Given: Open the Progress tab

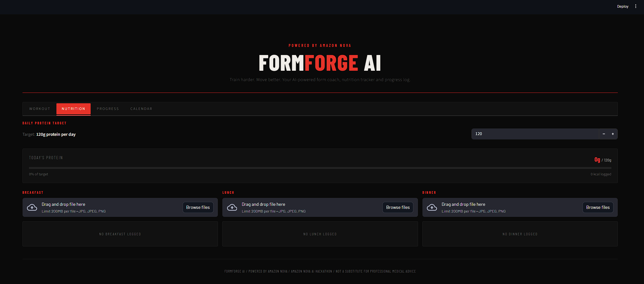Looking at the screenshot, I should pyautogui.click(x=108, y=109).
